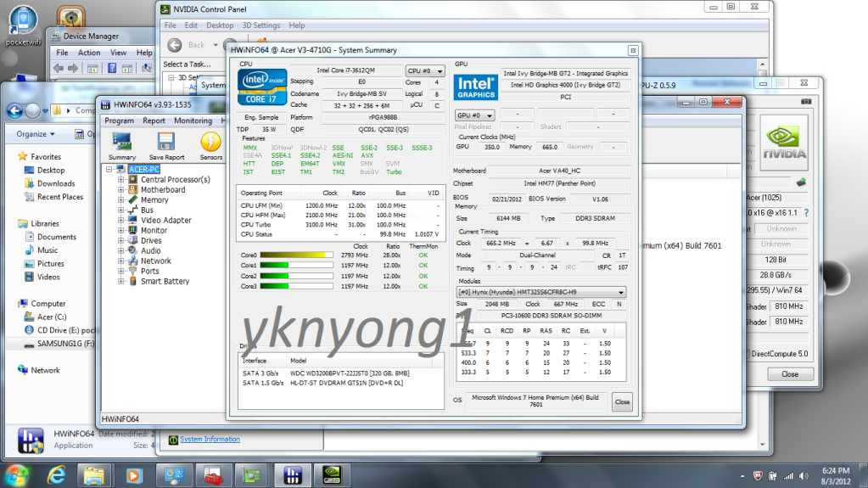Open Favorites in Explorer sidebar
Viewport: 868px width, 488px height.
[x=45, y=157]
